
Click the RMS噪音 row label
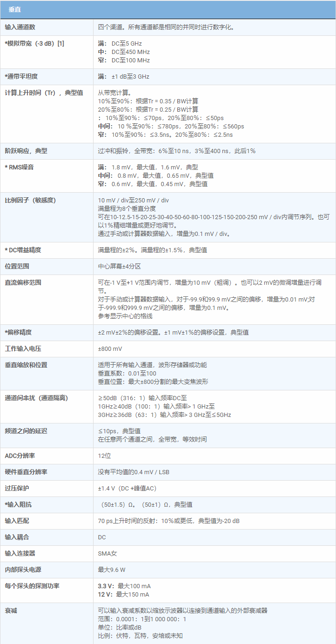(20, 167)
